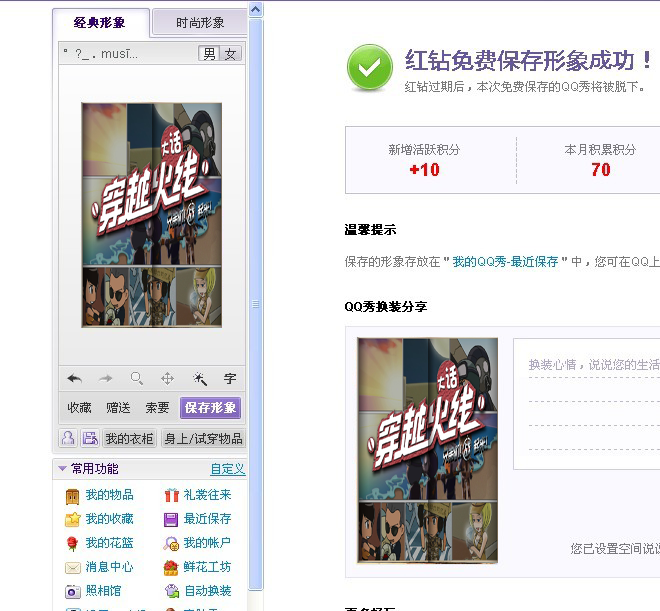
Task: Open the avatar silhouette icon button
Action: pos(68,438)
